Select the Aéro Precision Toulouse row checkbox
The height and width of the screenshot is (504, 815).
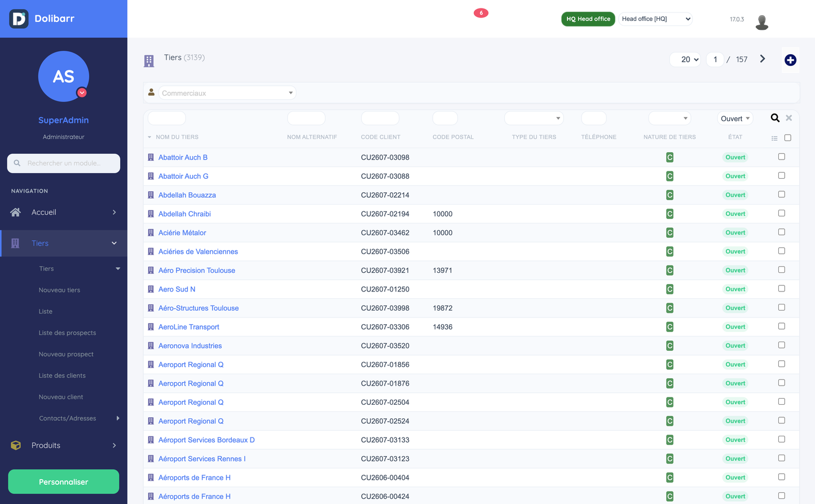[x=782, y=269]
